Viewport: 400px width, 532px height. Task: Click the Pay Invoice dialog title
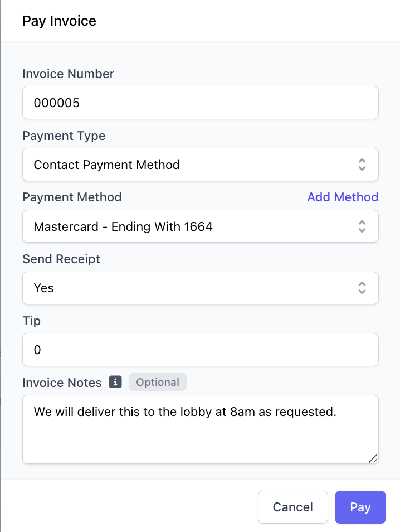59,21
